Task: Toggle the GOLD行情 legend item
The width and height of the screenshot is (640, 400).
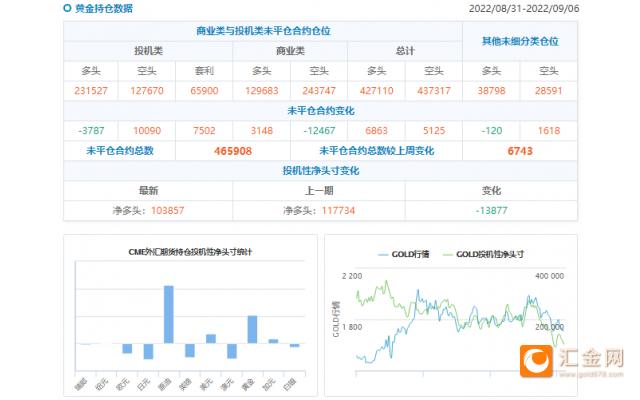Action: point(404,254)
